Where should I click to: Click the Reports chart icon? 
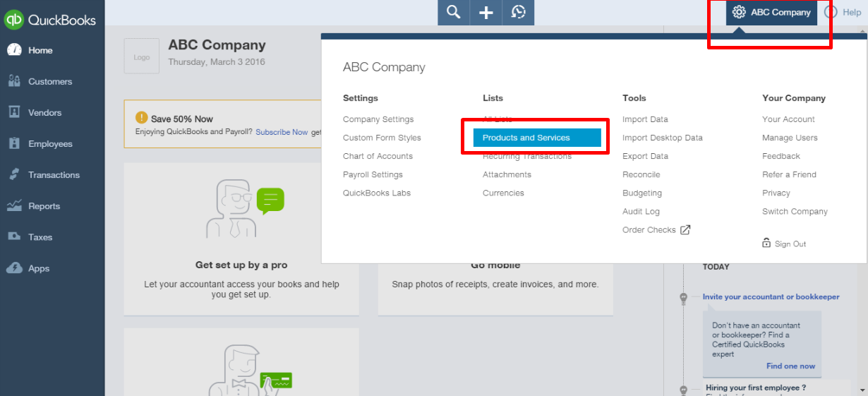[14, 206]
